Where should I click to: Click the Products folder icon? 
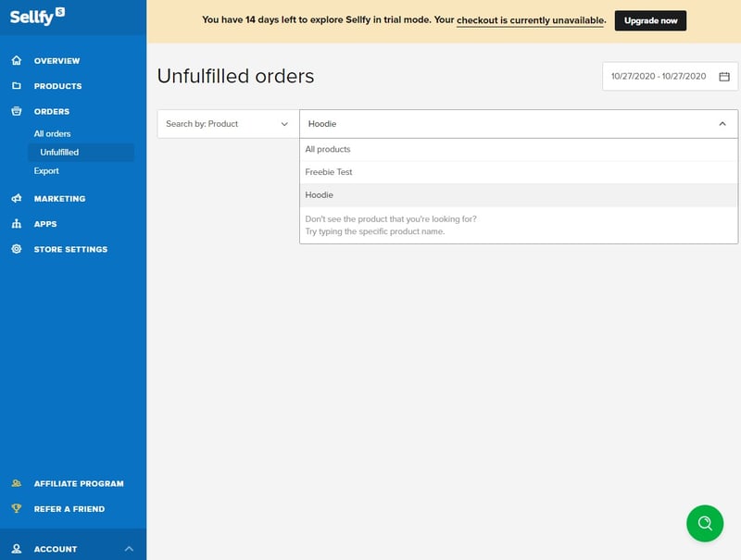click(16, 86)
